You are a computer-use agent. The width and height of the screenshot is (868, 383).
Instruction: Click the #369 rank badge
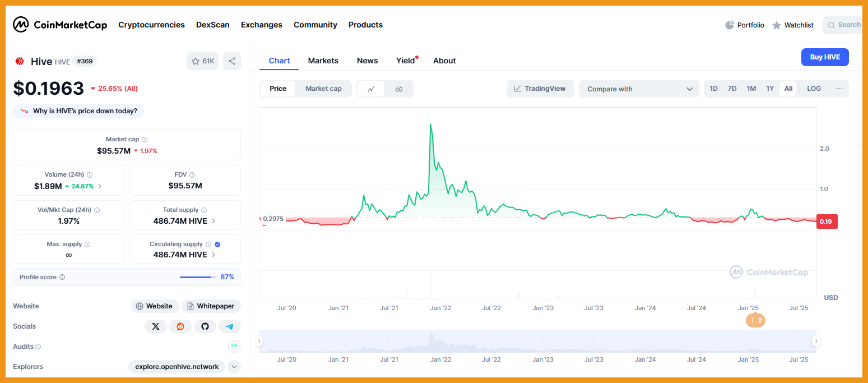point(85,61)
